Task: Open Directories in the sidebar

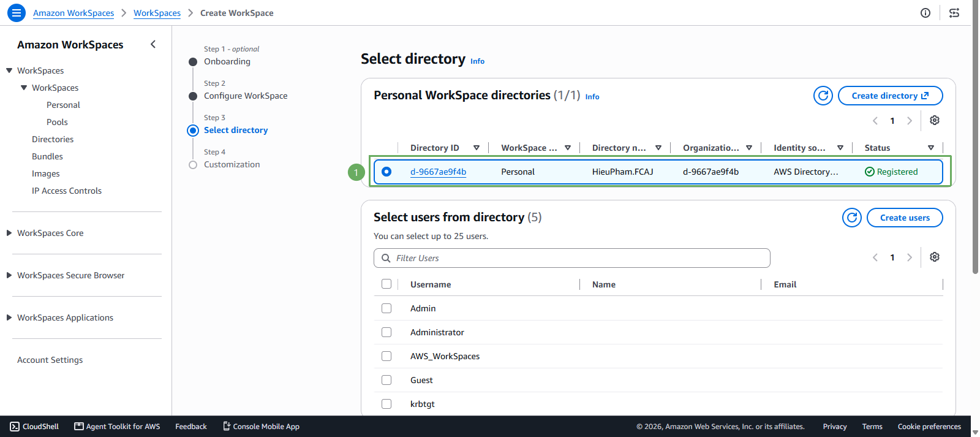Action: (53, 139)
